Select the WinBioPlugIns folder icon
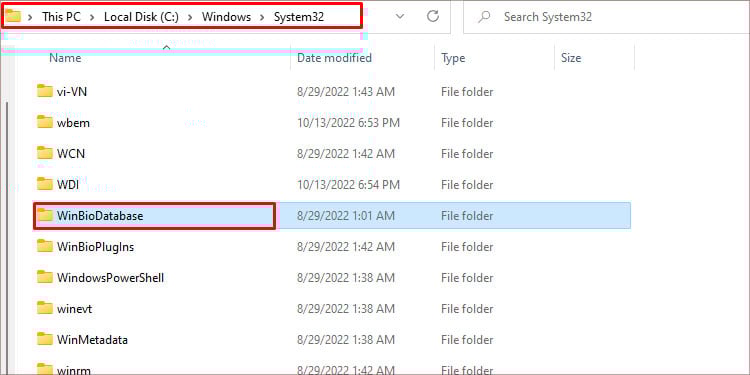Viewport: 750px width, 375px height. click(44, 246)
